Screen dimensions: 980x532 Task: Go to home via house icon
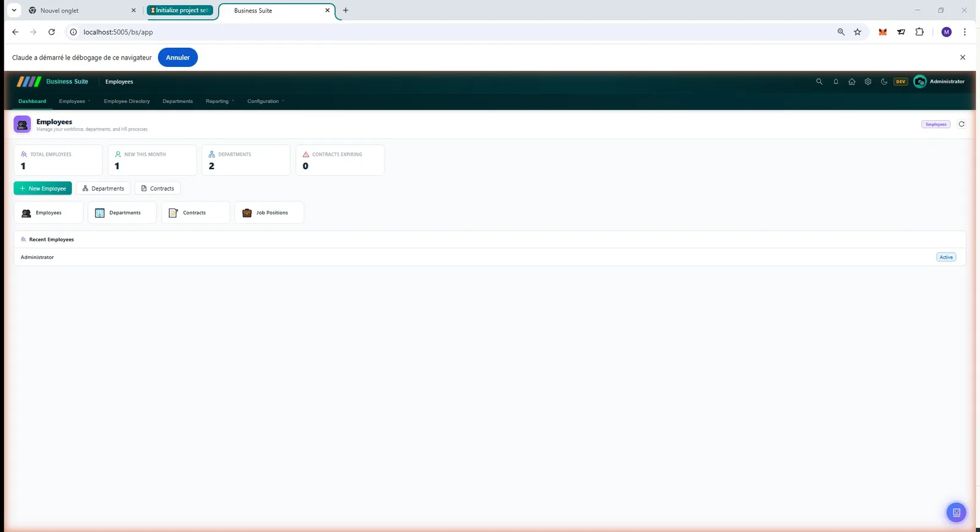[851, 82]
